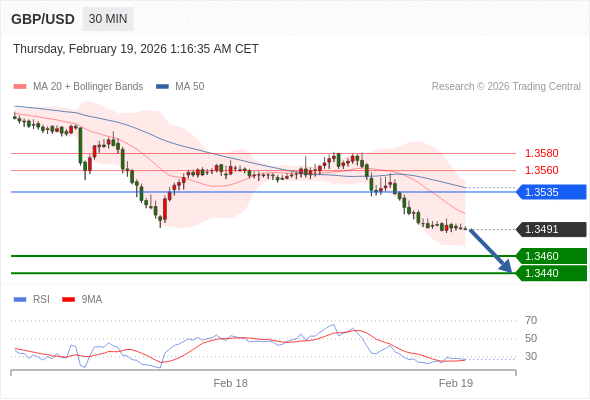Click the 1.3580 resistance price label
590x400 pixels.
tap(541, 154)
